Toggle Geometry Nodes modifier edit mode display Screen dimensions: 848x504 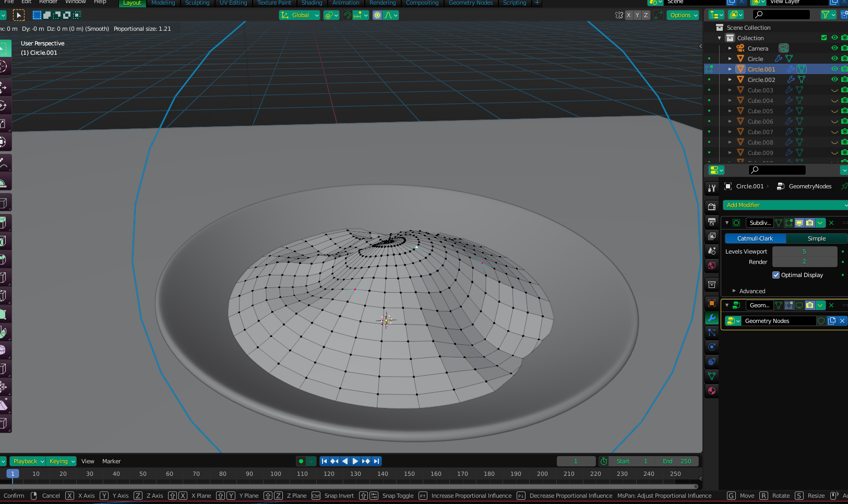[x=789, y=305]
